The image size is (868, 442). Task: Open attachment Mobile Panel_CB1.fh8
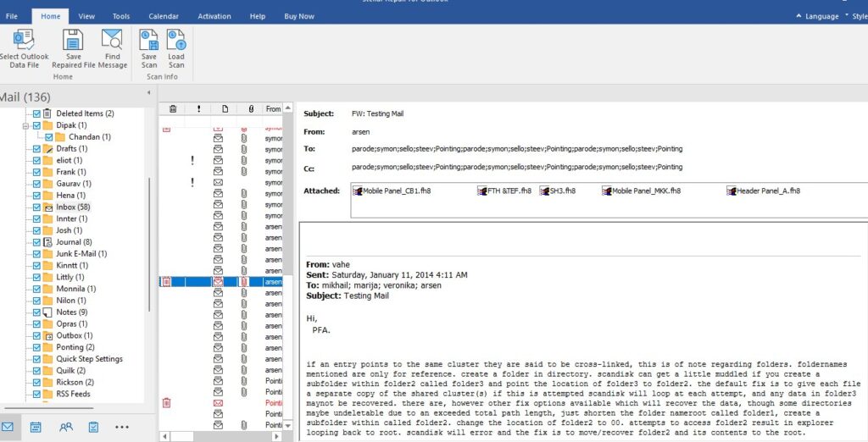tap(392, 191)
